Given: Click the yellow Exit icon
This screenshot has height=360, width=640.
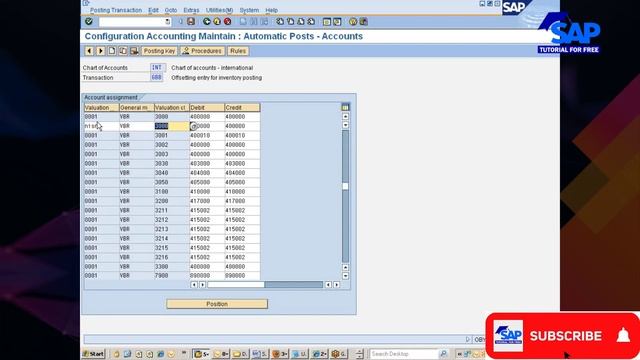Looking at the screenshot, I should [217, 22].
